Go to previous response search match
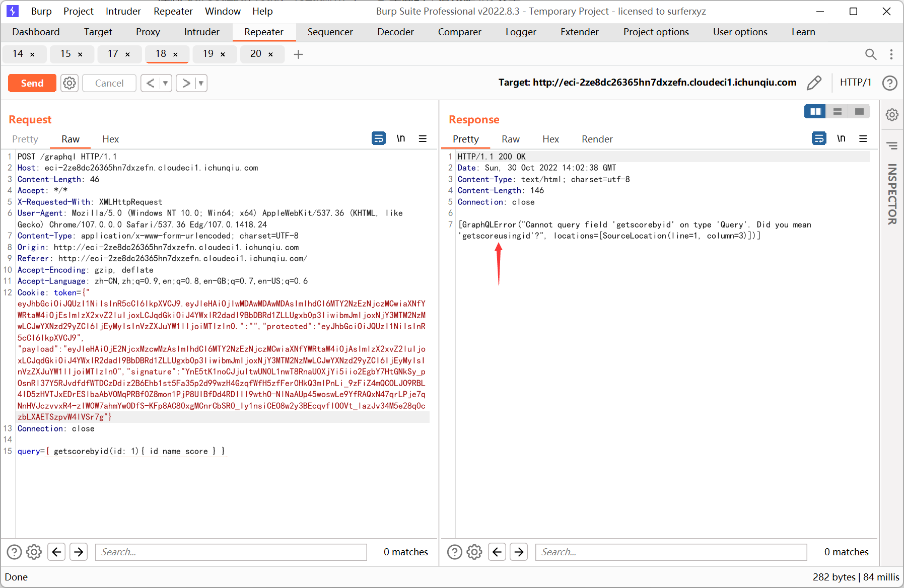The width and height of the screenshot is (904, 588). point(497,552)
